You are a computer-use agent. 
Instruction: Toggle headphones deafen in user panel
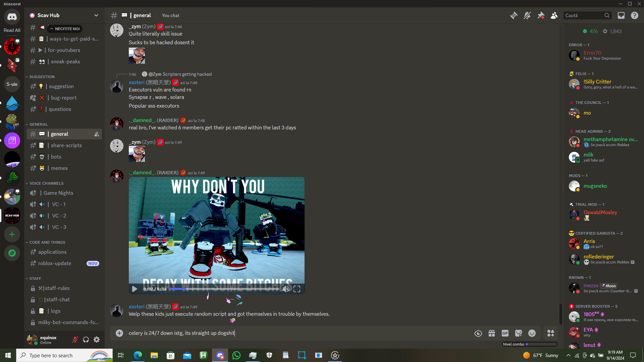click(86, 340)
